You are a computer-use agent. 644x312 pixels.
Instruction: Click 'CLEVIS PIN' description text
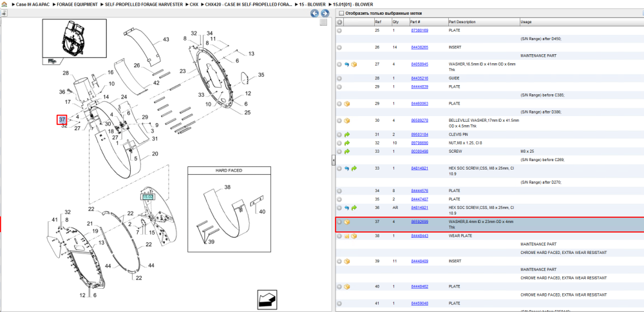coord(459,135)
